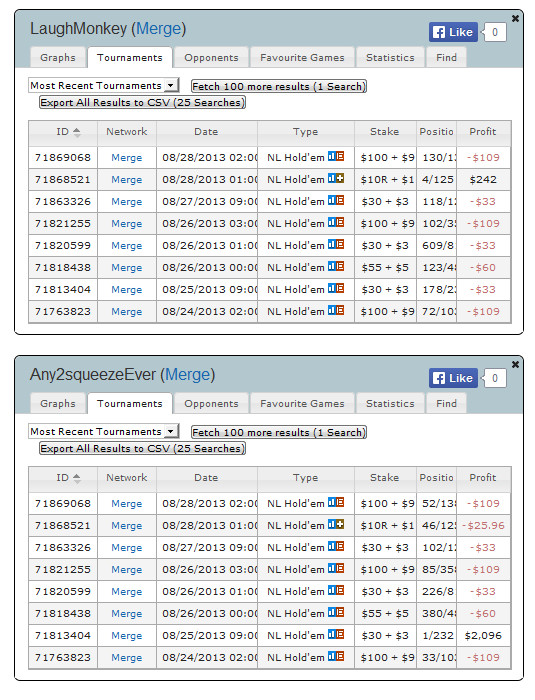Select LaughMonkey Tournaments tab
535x700 pixels.
pyautogui.click(x=130, y=58)
